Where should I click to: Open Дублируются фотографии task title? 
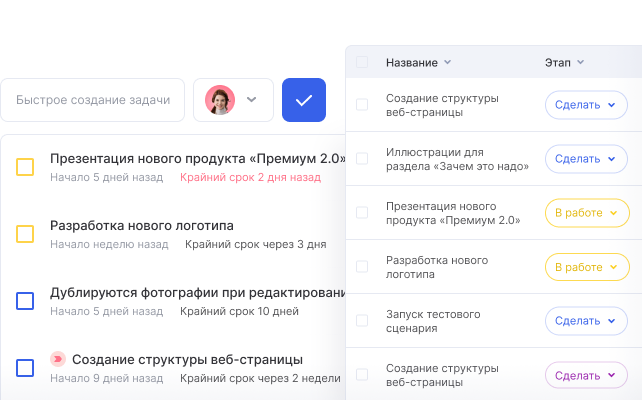198,293
